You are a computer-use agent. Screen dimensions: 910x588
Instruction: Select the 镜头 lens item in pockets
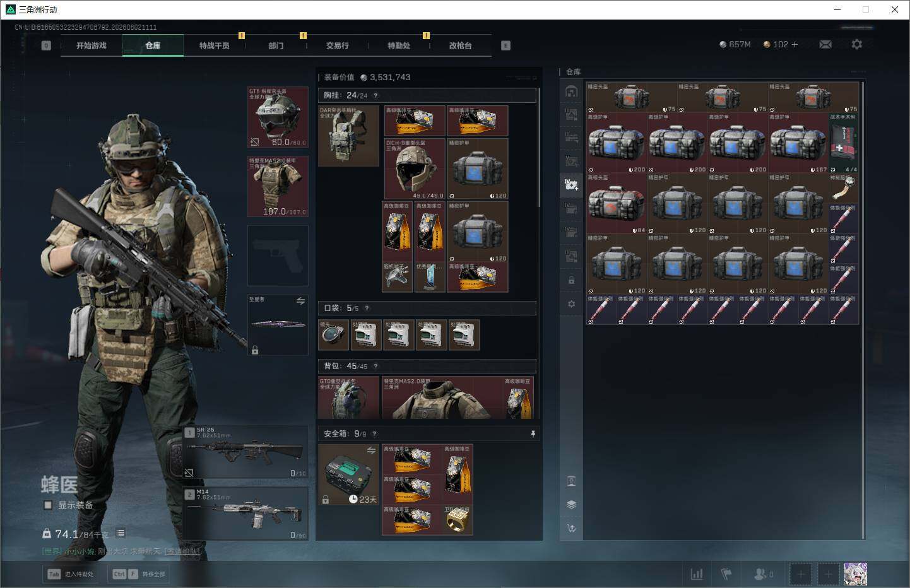pyautogui.click(x=334, y=334)
